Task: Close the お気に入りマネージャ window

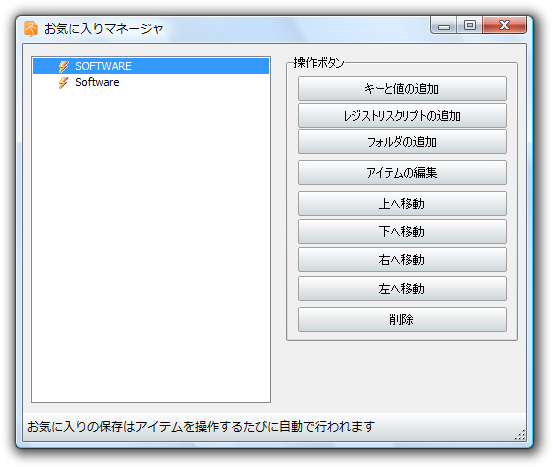Action: (x=504, y=25)
